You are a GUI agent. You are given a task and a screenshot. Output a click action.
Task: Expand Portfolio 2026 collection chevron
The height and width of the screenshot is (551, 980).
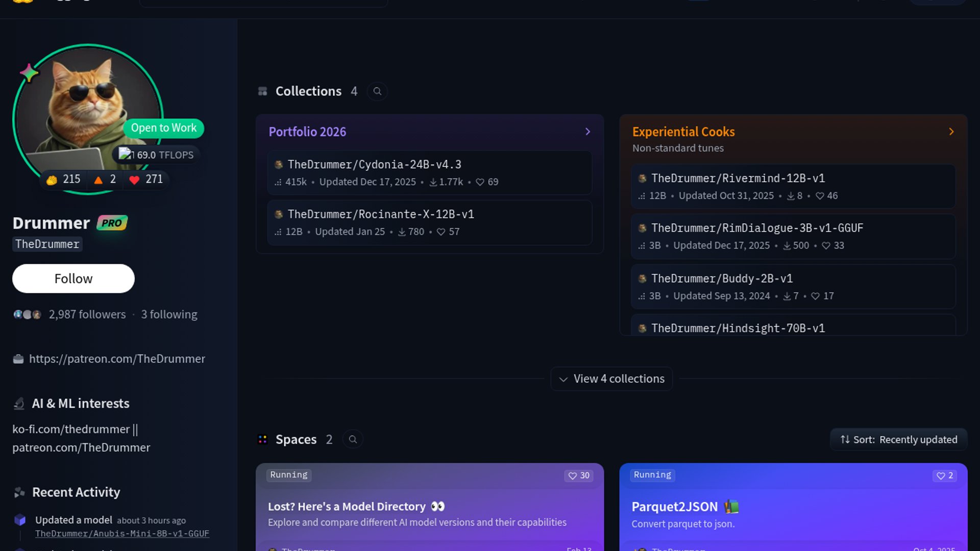tap(587, 132)
